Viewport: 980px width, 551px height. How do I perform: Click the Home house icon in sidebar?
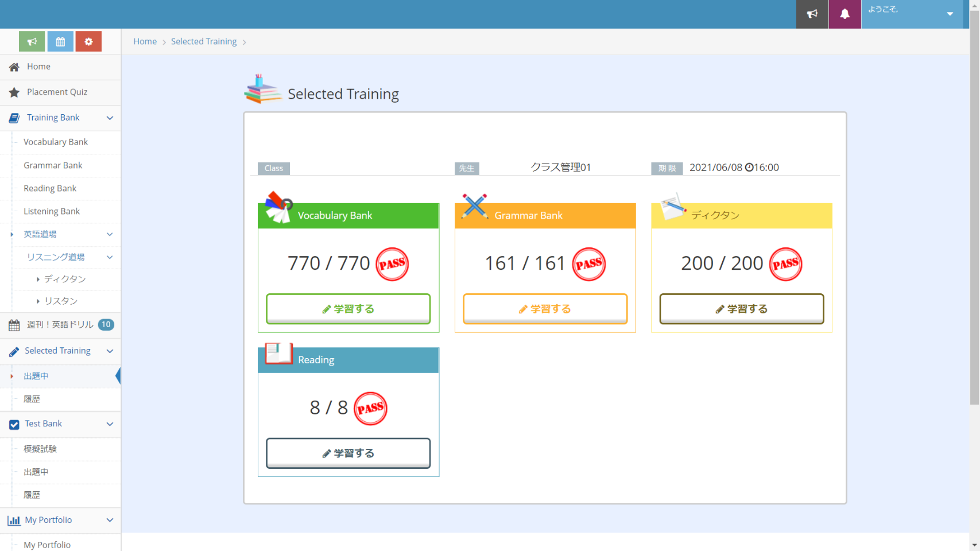click(x=14, y=67)
